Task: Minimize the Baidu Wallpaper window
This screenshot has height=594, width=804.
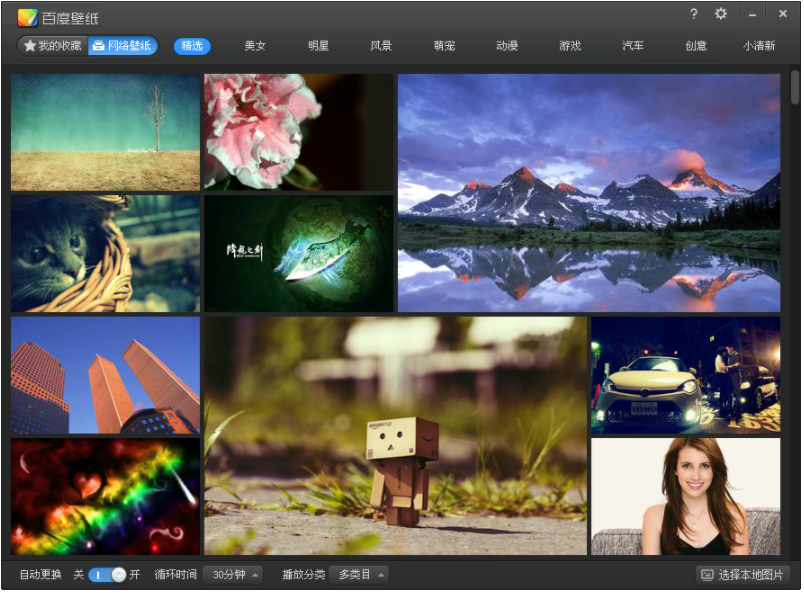Action: point(752,15)
